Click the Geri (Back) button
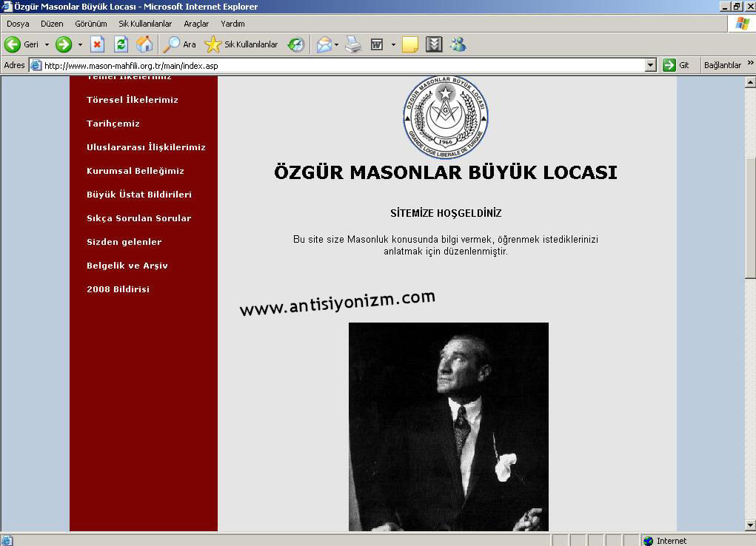This screenshot has width=756, height=546. coord(21,44)
